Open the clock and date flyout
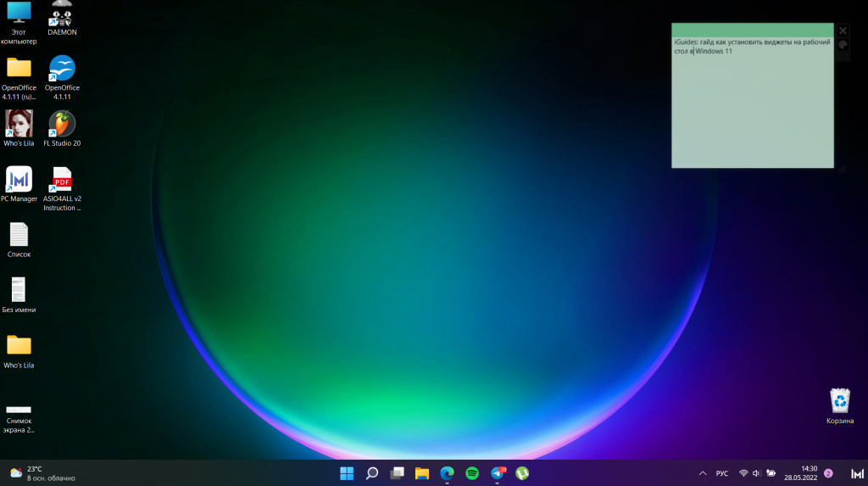 click(x=809, y=472)
